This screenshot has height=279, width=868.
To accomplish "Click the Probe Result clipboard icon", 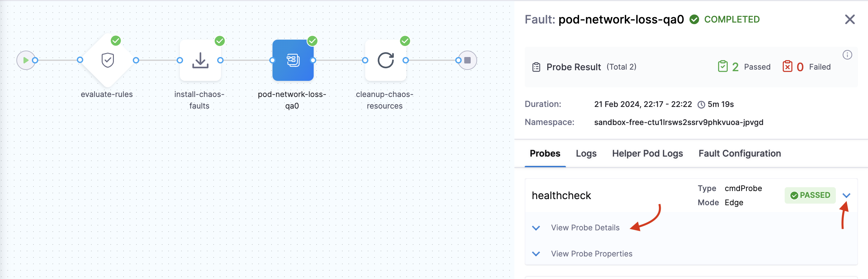I will [x=536, y=67].
